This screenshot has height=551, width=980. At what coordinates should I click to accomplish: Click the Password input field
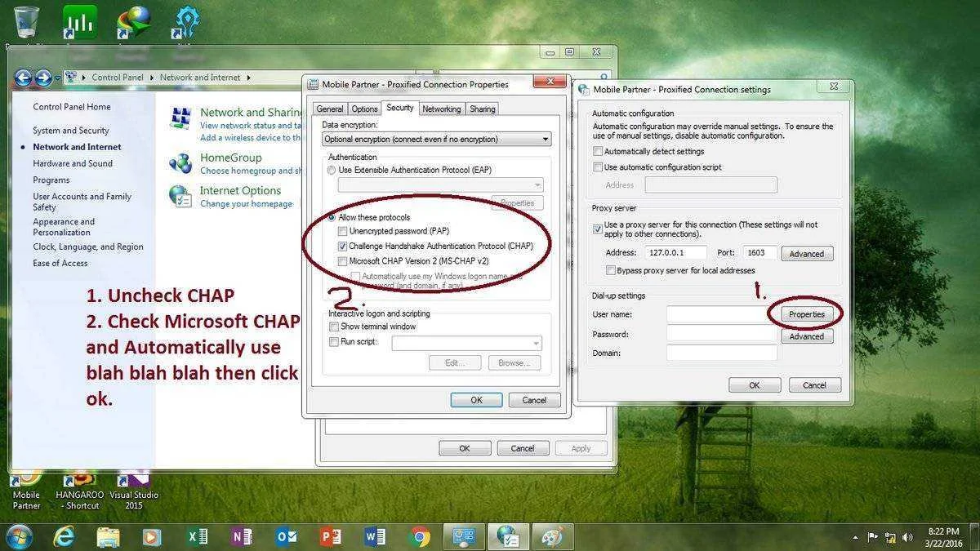pyautogui.click(x=722, y=334)
